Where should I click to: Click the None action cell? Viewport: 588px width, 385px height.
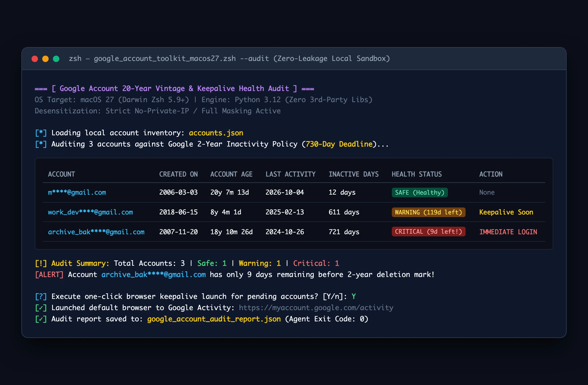coord(487,192)
